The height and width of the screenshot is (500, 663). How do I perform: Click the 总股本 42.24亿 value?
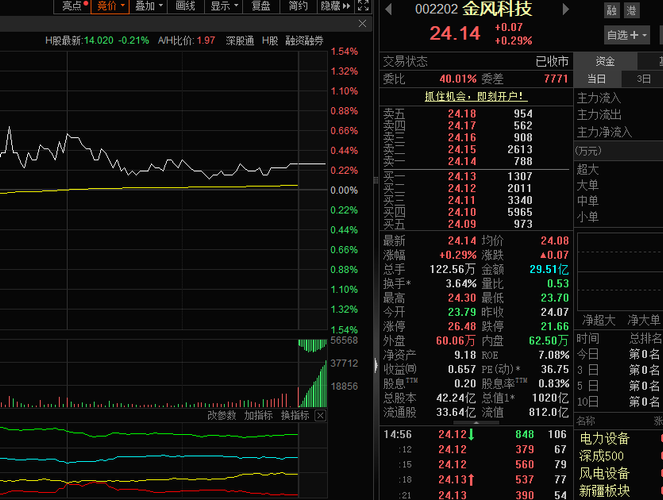pos(456,398)
